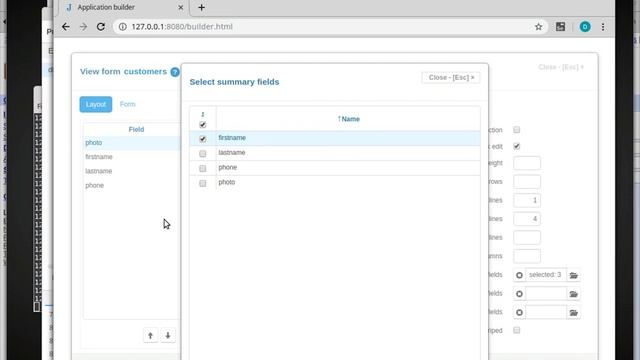Open the browser profile avatar
This screenshot has height=360, width=640.
pos(585,27)
